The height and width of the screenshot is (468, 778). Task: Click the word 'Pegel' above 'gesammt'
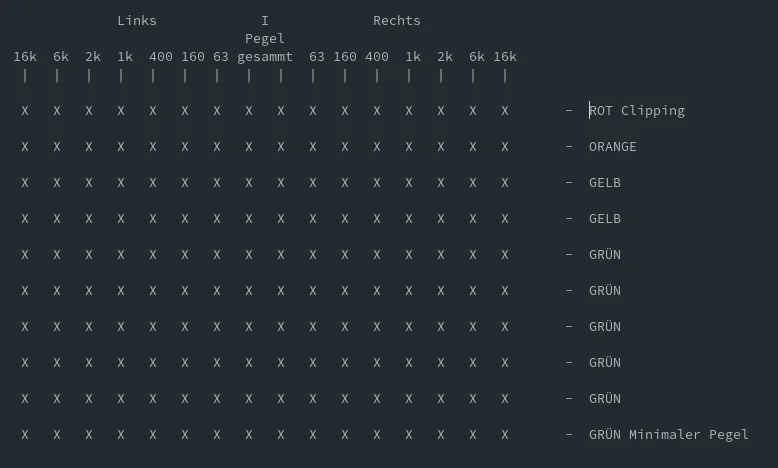(265, 38)
